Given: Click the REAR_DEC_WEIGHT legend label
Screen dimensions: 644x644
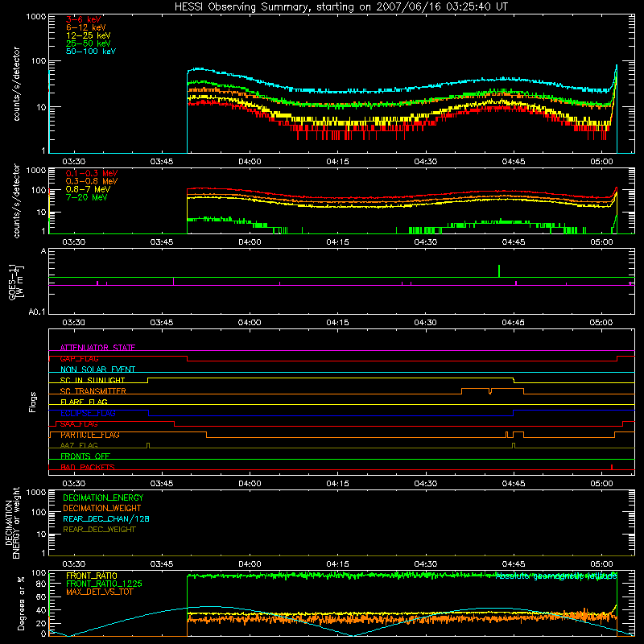Looking at the screenshot, I should [99, 530].
